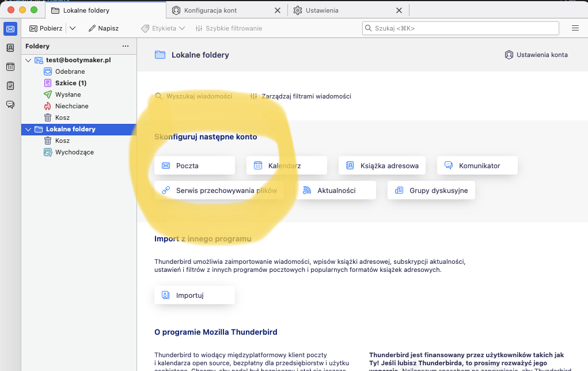Set up a Książka adresowa account
Viewport: 588px width, 371px height.
[x=382, y=165]
